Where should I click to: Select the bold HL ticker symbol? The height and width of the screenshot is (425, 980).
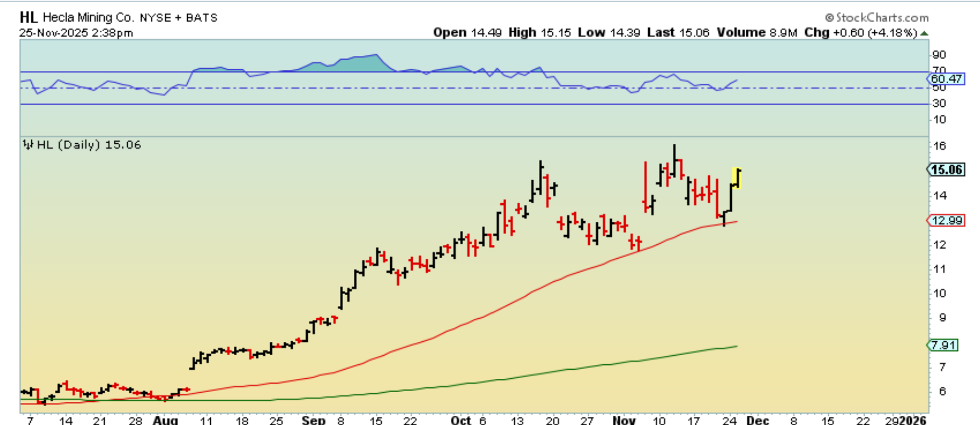tap(29, 17)
